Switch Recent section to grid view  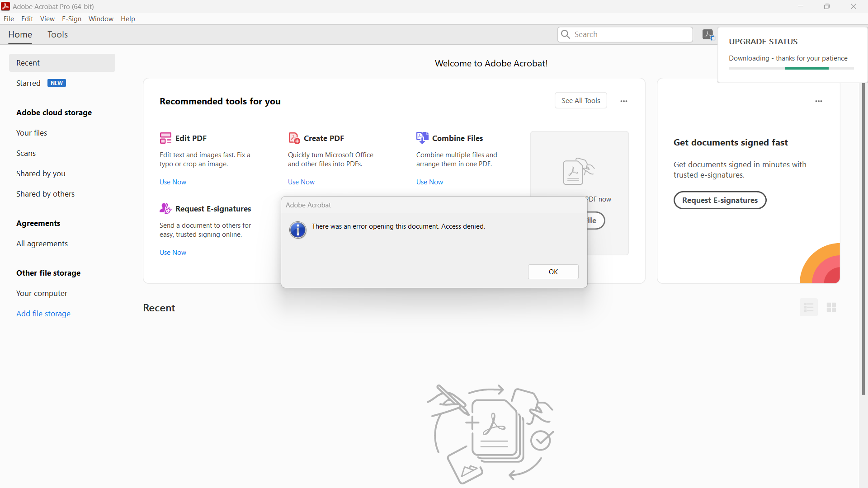click(831, 307)
